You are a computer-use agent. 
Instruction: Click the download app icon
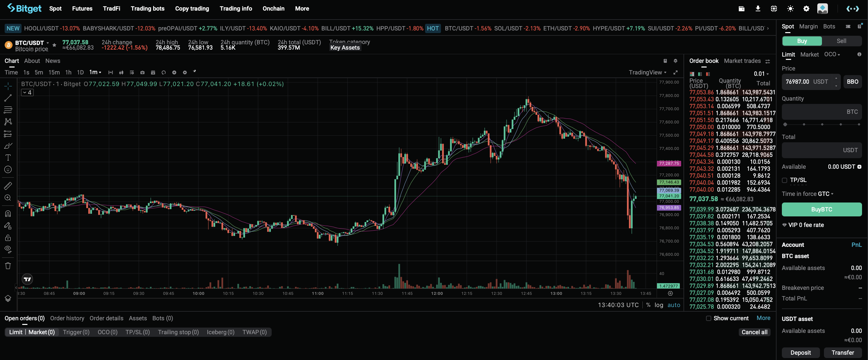click(x=758, y=9)
